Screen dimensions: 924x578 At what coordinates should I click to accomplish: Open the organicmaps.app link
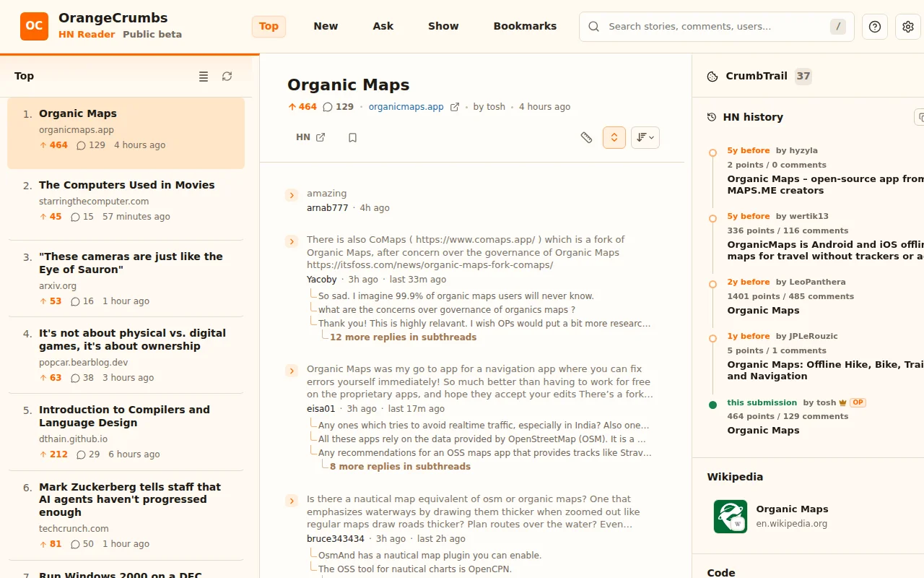pos(406,107)
